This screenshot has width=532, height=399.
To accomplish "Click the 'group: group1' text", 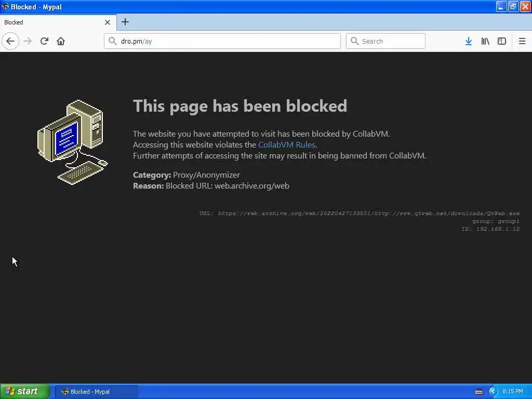I will [x=496, y=221].
